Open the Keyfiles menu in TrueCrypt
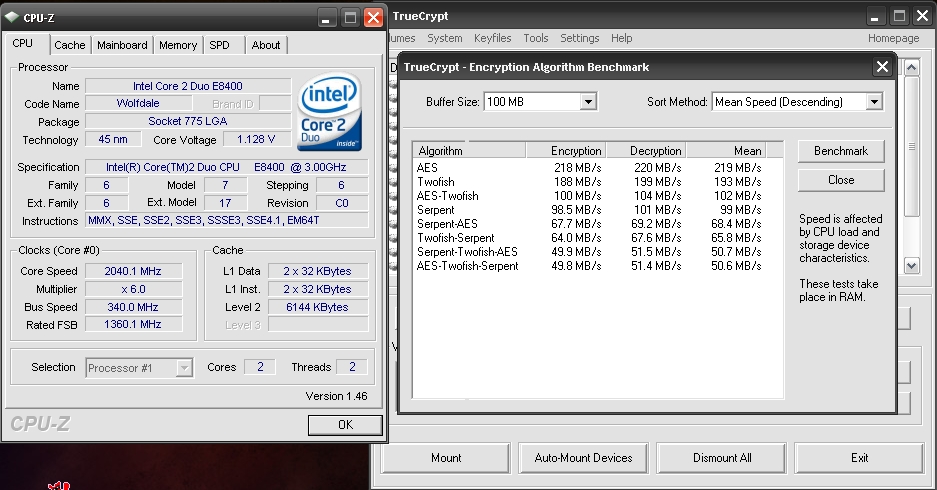937x490 pixels. click(x=492, y=38)
